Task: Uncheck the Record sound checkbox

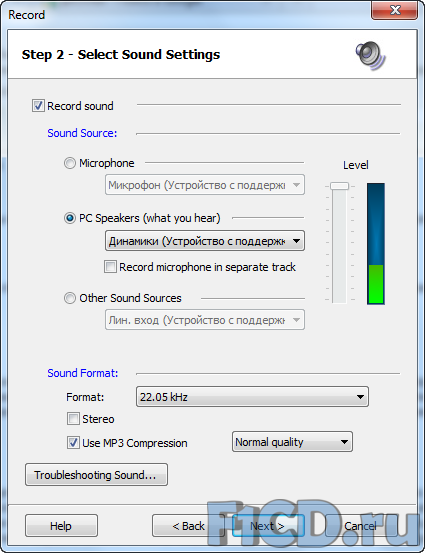Action: point(38,106)
